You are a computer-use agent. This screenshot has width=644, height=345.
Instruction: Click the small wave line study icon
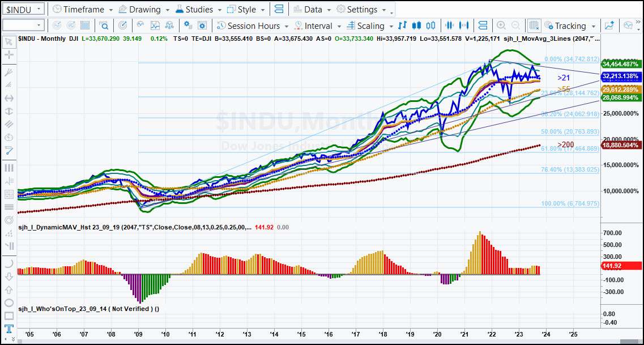pyautogui.click(x=140, y=25)
